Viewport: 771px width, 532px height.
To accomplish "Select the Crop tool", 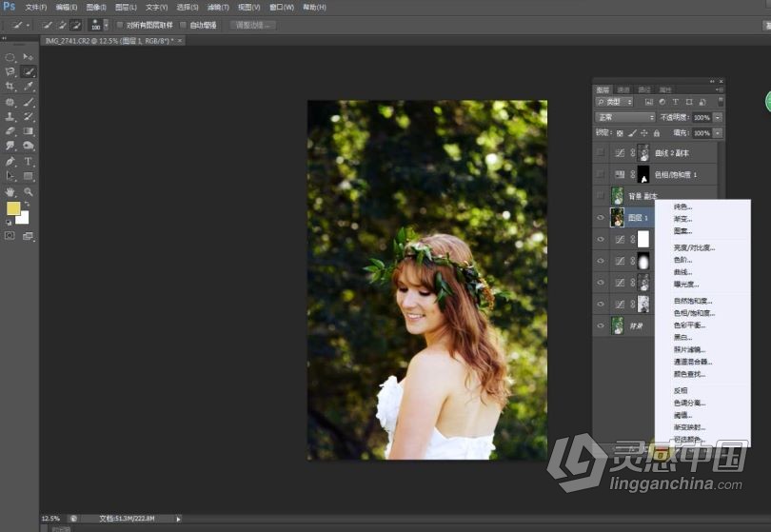I will coord(10,87).
